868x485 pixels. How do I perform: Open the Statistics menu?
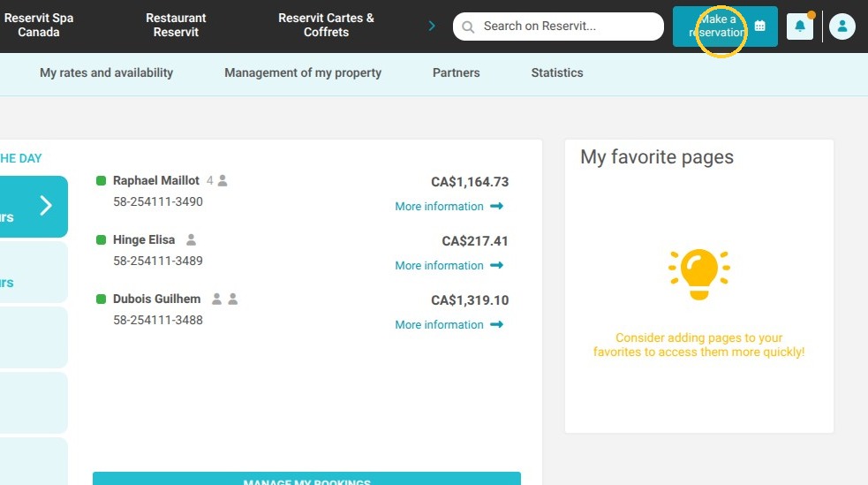pyautogui.click(x=557, y=72)
